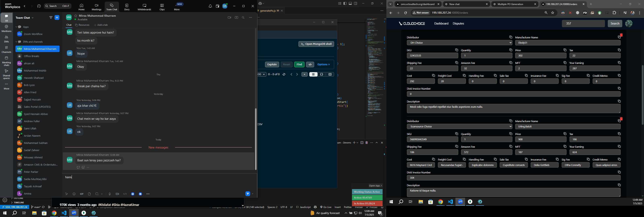This screenshot has height=217, width=644.
Task: Open Shared spaces in Zoom sidebar
Action: click(x=6, y=74)
